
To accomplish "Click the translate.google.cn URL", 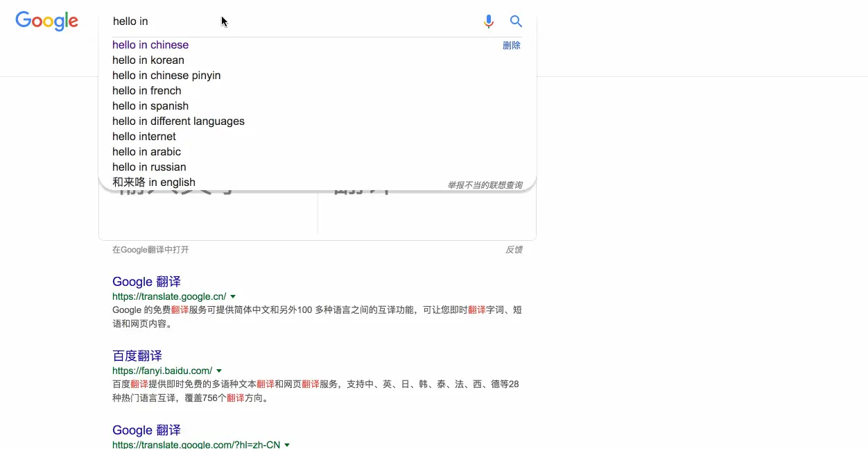I will 169,296.
